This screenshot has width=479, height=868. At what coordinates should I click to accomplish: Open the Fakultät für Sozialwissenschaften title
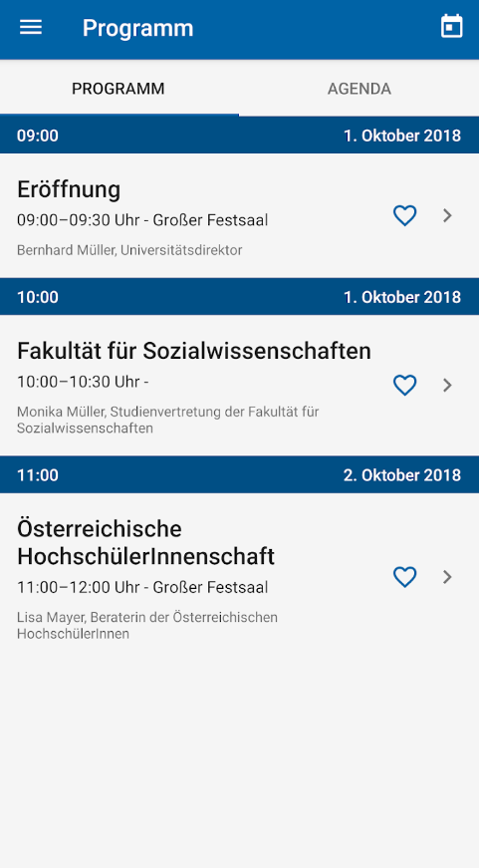194,351
